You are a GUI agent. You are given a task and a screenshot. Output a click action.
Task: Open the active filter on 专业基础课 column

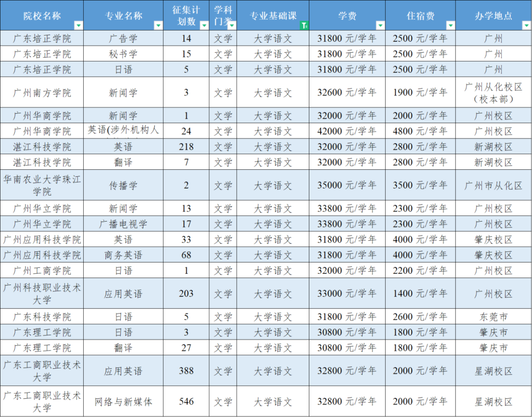tap(304, 26)
